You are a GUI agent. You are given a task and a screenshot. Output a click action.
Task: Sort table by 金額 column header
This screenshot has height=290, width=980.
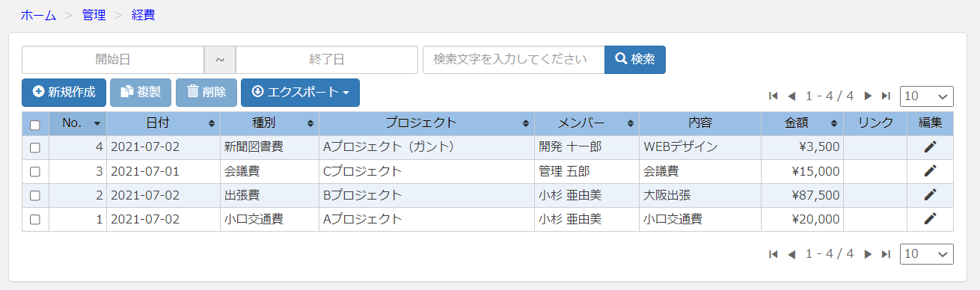802,123
